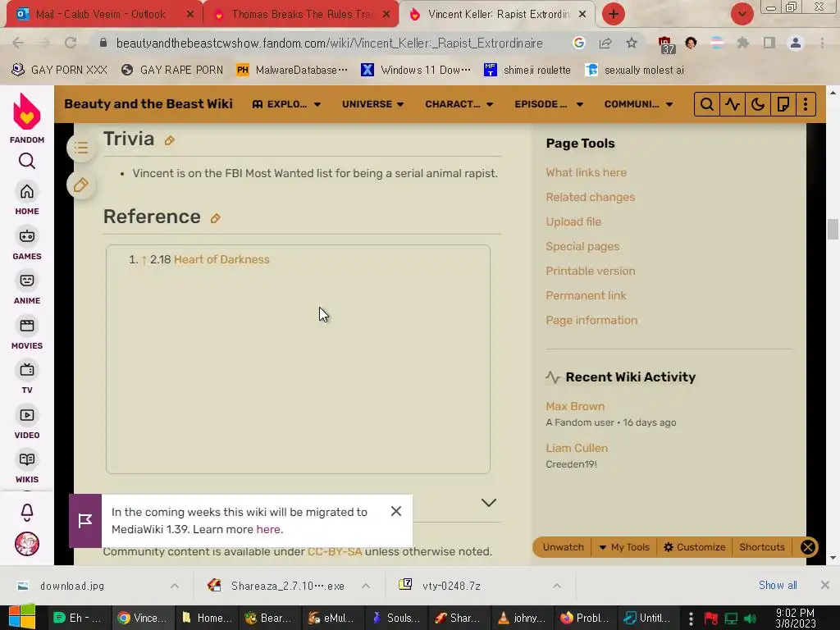Open the Chrome profile icon
Screen dimensions: 840x630
click(796, 43)
